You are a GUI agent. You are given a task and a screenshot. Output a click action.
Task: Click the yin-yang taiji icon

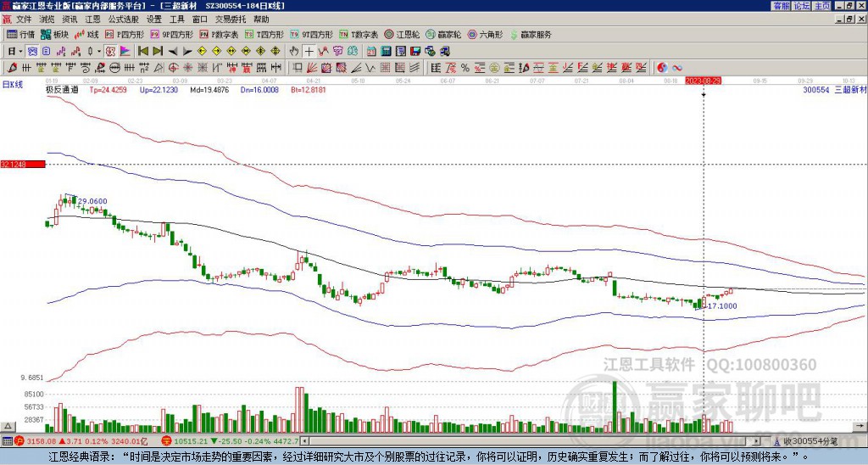point(662,68)
